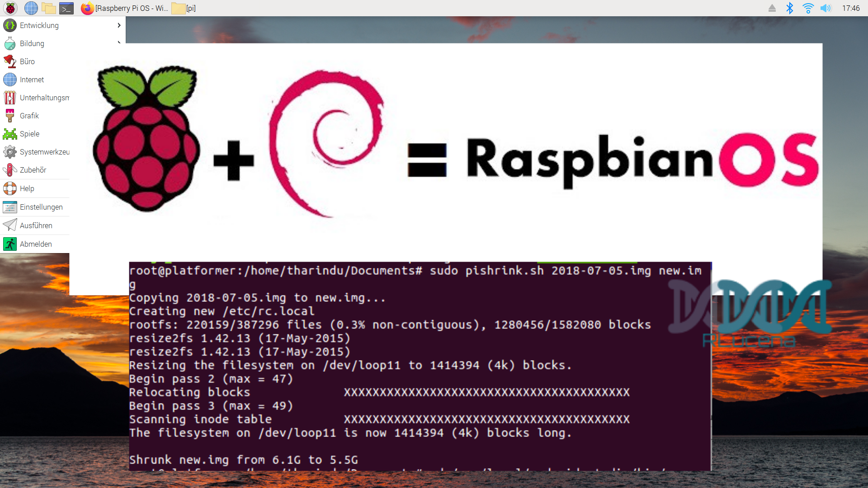Select Ausführen to run a command

[x=35, y=225]
